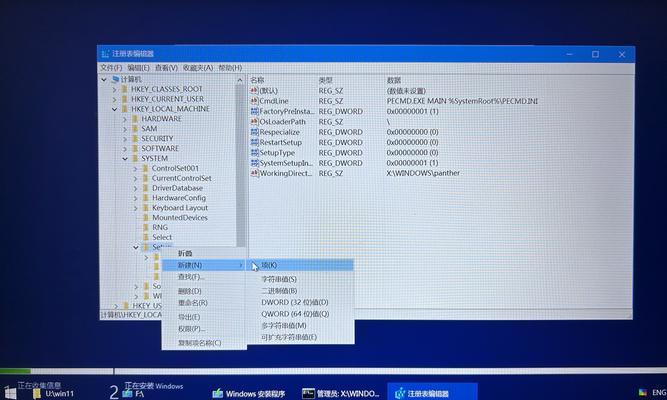The height and width of the screenshot is (400, 667).
Task: Open the 收藏夹(A) menu
Action: click(198, 68)
